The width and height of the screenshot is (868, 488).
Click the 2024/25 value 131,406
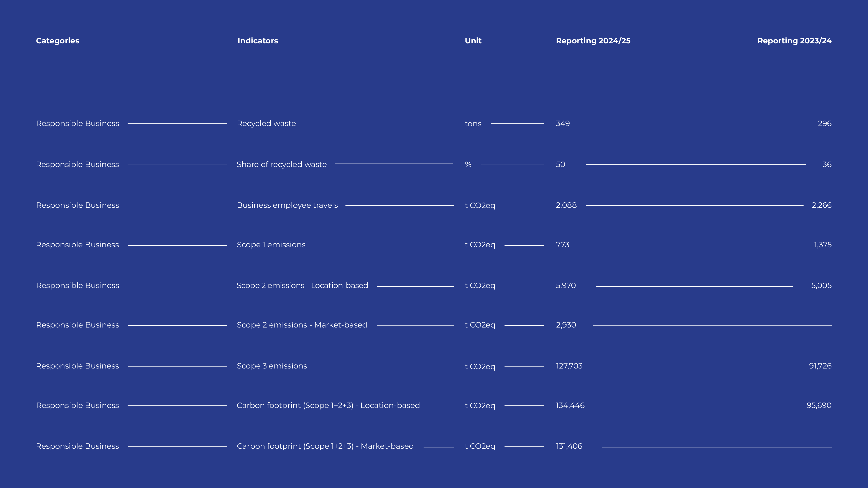pos(569,446)
